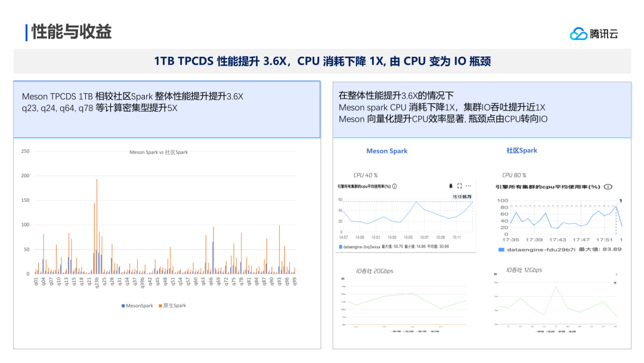Click the orange 原生Spark legend marker in bar chart
Viewport: 644px width, 363px height.
[160, 306]
